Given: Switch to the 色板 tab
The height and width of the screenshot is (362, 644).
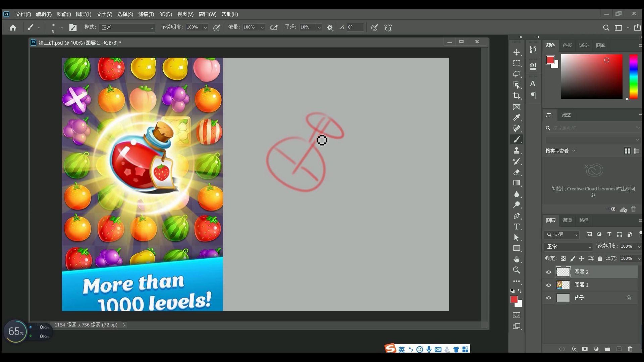Looking at the screenshot, I should click(x=567, y=45).
